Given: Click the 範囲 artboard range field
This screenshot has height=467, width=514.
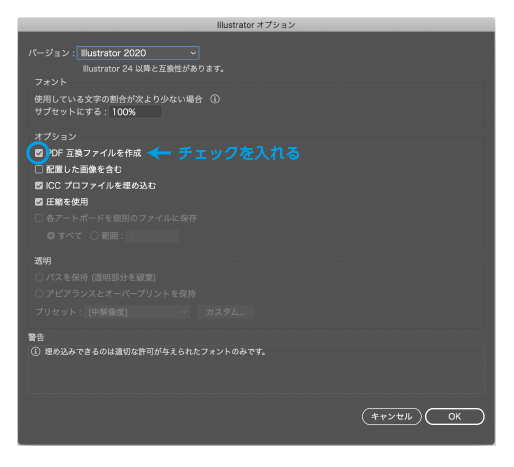Looking at the screenshot, I should pos(153,236).
